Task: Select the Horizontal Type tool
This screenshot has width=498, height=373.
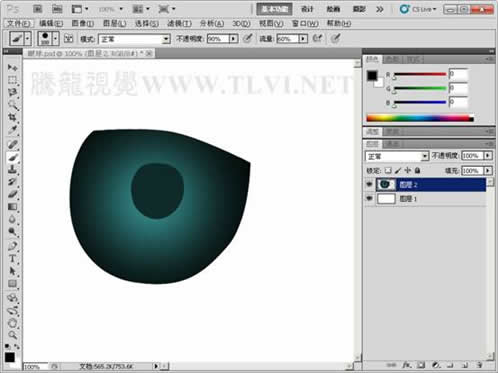Action: click(12, 259)
